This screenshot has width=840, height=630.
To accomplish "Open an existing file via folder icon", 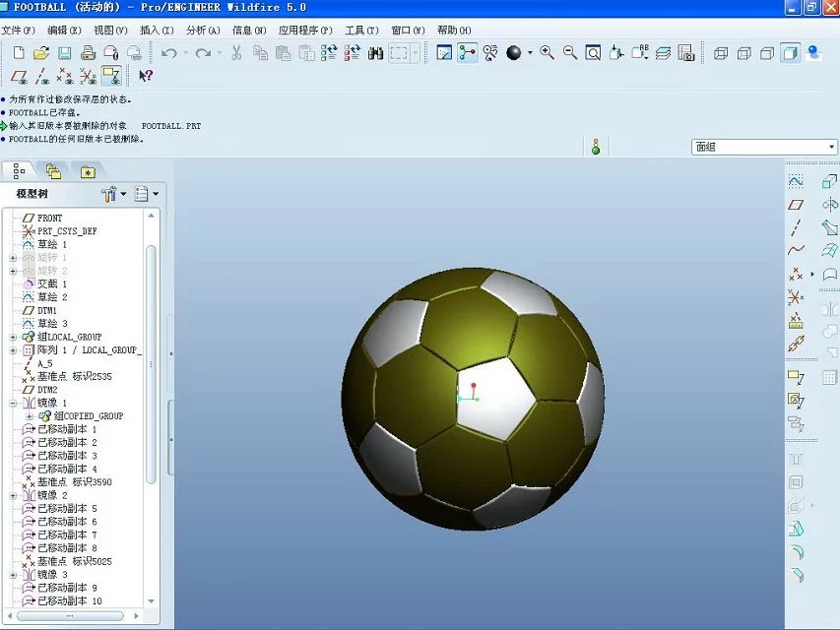I will point(41,52).
